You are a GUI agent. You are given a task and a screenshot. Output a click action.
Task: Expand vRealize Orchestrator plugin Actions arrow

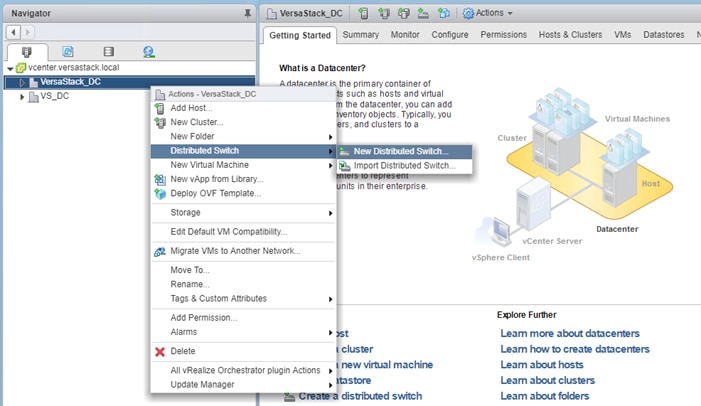[x=330, y=371]
